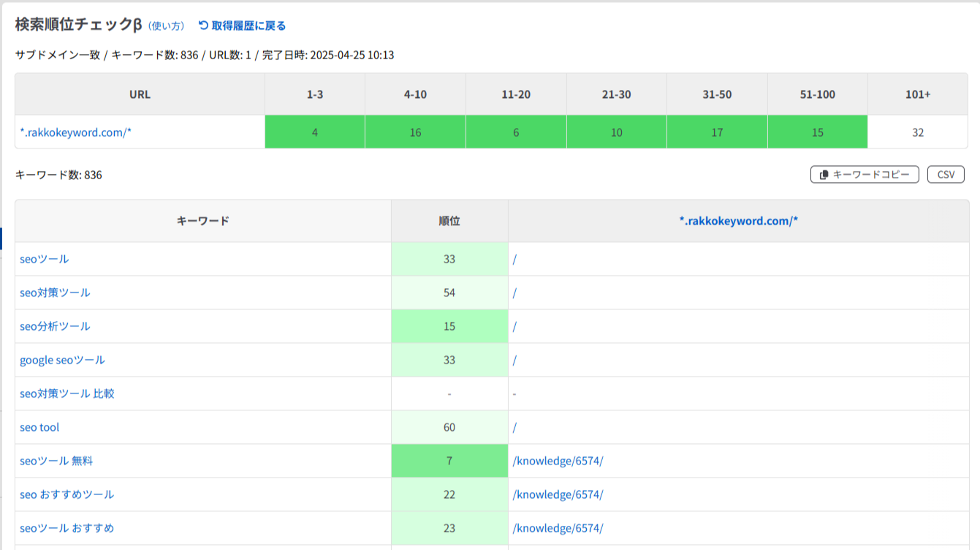Click rank 23 in seoツール おすすめ row
This screenshot has height=550, width=980.
[449, 528]
